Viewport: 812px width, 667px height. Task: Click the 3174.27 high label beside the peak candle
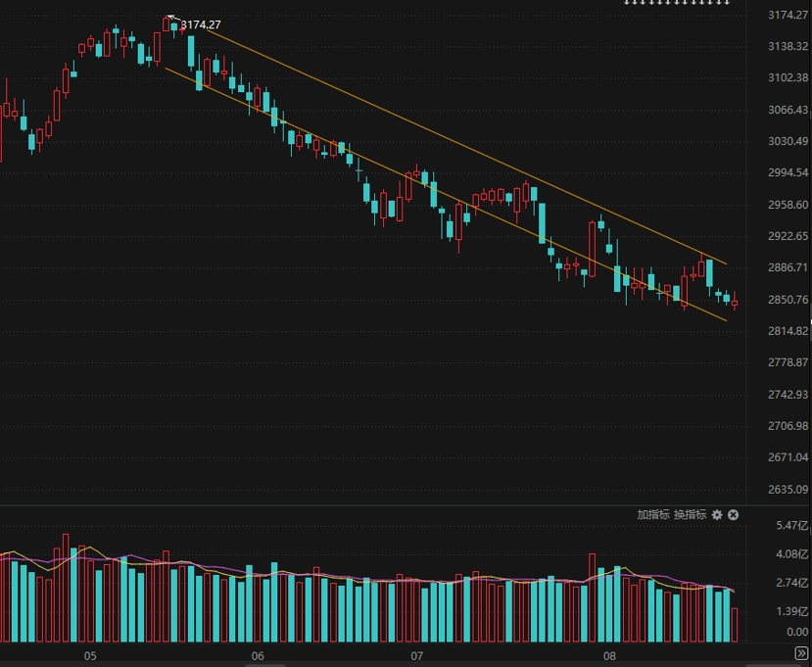pyautogui.click(x=200, y=24)
